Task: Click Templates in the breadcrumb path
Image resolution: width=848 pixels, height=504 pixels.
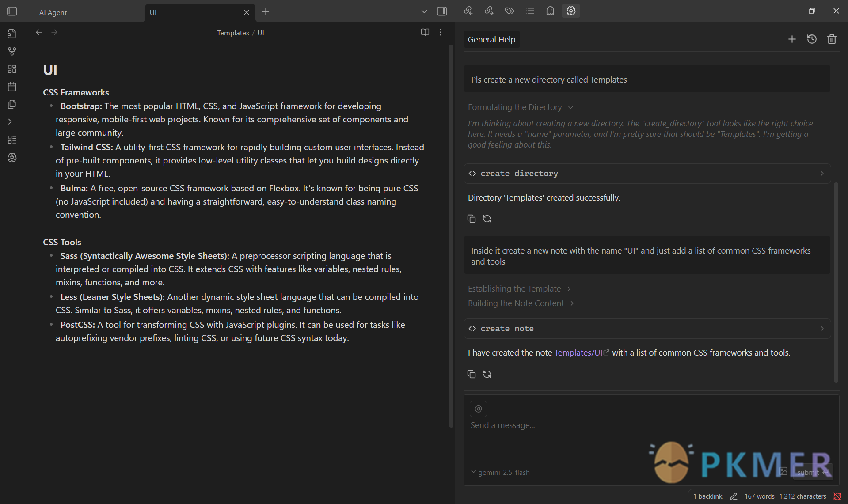Action: click(x=233, y=33)
